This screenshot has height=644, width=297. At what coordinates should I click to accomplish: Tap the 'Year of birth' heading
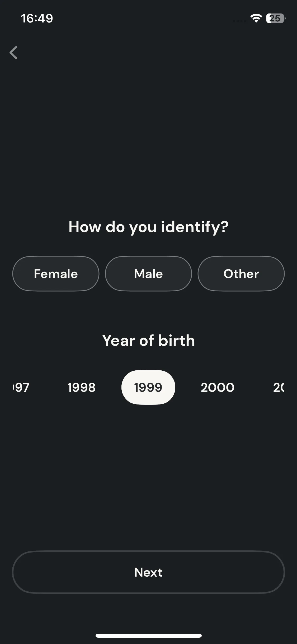[x=148, y=340]
